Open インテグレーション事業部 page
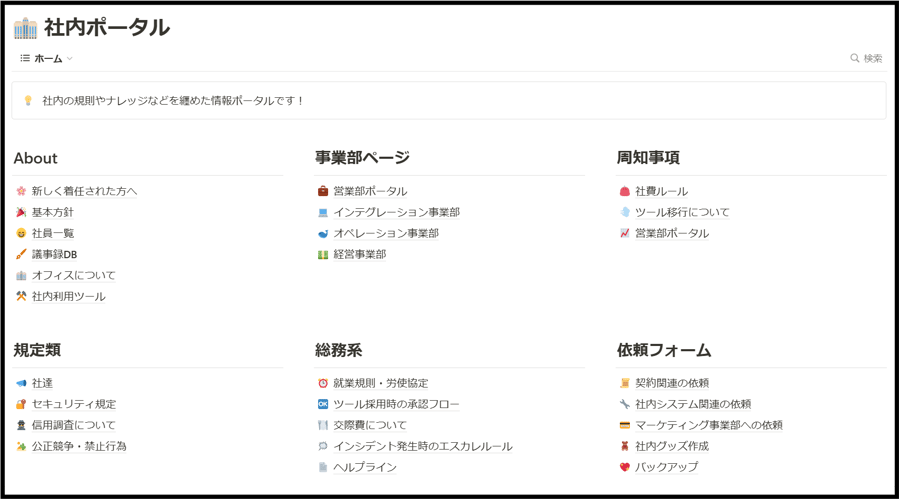Viewport: 899px width, 499px height. 397,212
